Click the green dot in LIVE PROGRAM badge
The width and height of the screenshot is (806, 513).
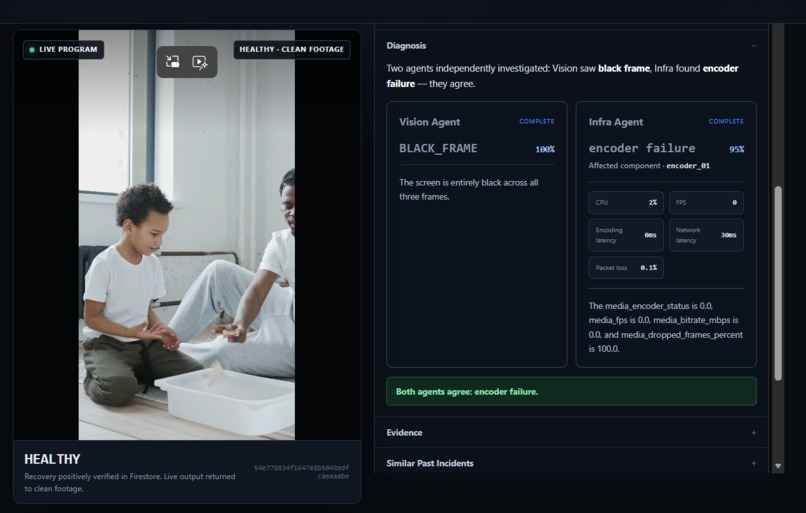point(32,50)
